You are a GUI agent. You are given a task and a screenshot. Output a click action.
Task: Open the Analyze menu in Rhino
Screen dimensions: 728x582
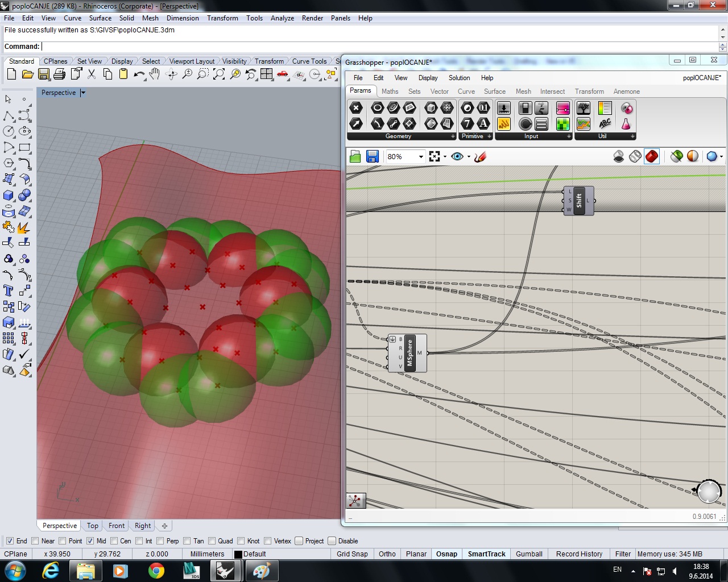(282, 18)
